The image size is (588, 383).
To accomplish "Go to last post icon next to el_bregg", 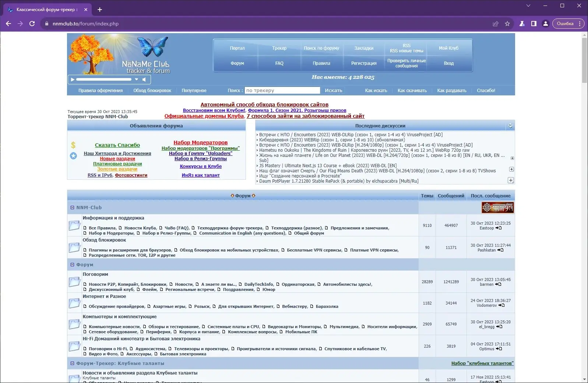I will tap(499, 327).
